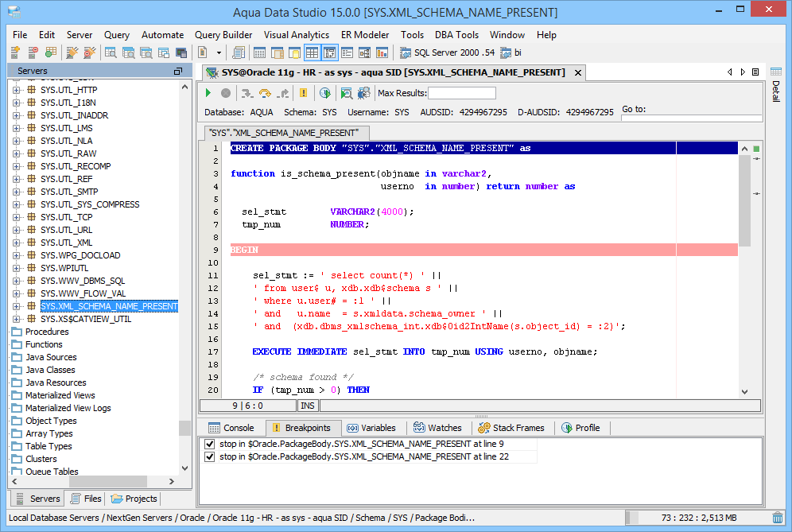Open the DBA Tools menu
Screen dimensions: 792x532
point(456,35)
